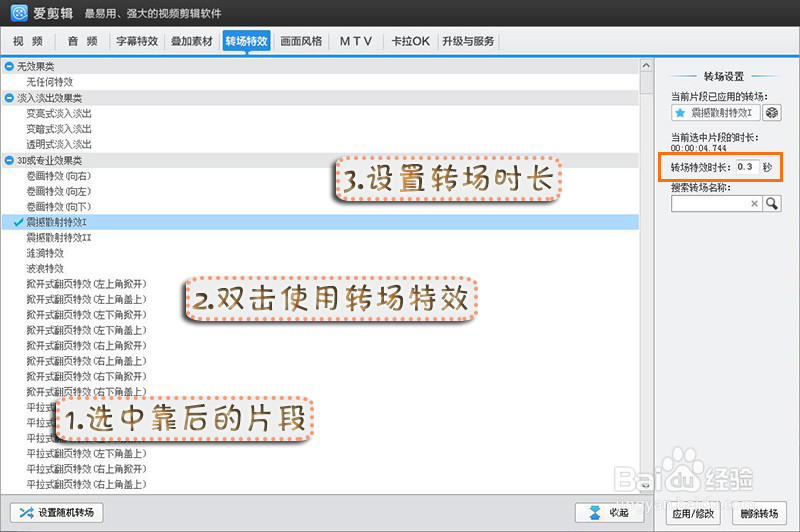This screenshot has height=532, width=800.
Task: Select 变暗式淡入淡出 transition
Action: [59, 129]
